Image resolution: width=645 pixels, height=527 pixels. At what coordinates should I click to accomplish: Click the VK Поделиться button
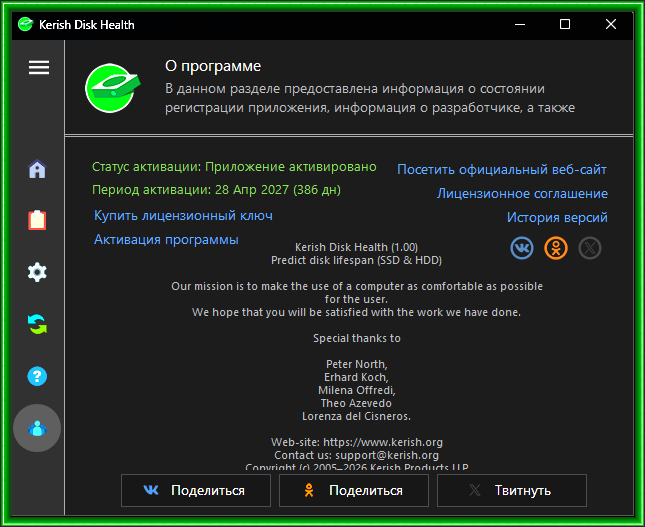(196, 490)
